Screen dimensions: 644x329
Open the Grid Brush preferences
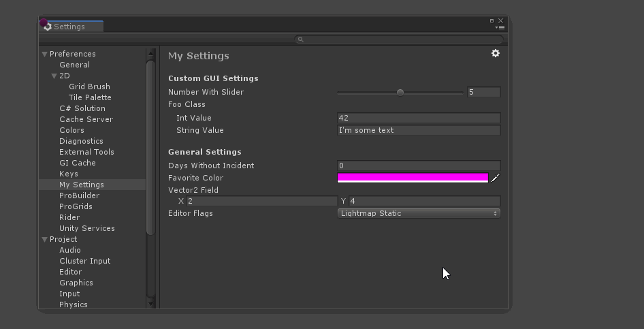pos(89,87)
